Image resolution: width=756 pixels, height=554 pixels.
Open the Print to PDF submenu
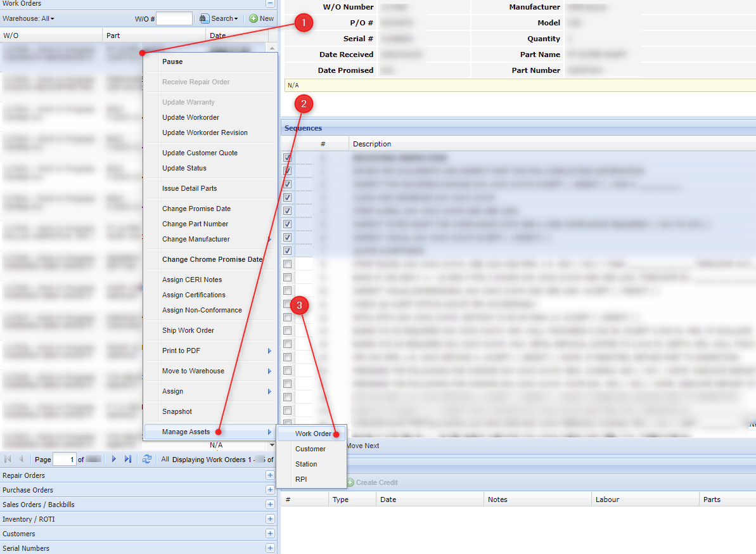point(210,351)
